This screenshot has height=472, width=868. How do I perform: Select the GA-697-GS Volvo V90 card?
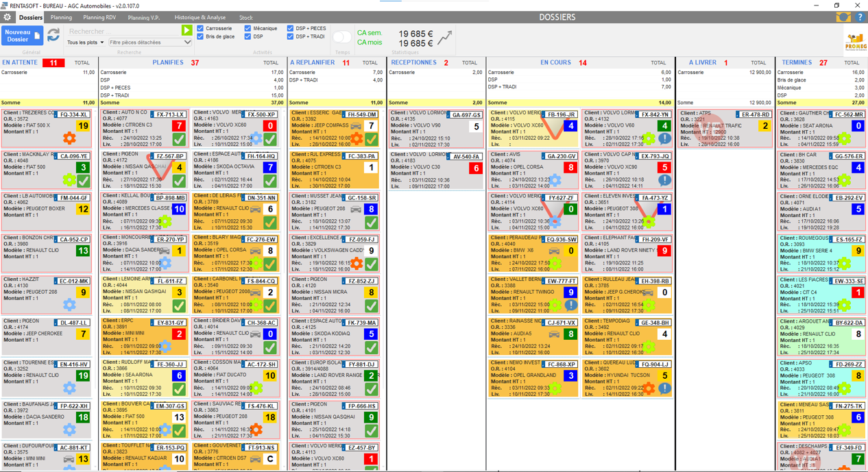pyautogui.click(x=436, y=129)
